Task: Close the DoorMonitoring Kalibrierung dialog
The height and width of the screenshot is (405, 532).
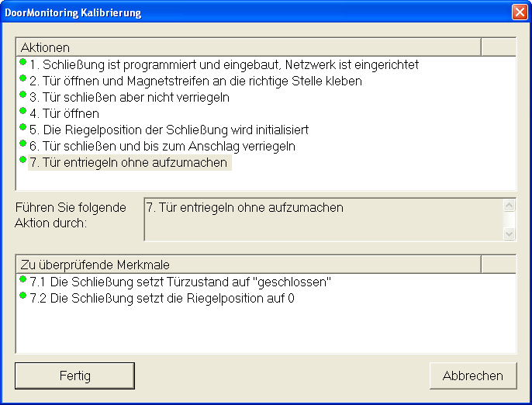Action: [x=519, y=12]
